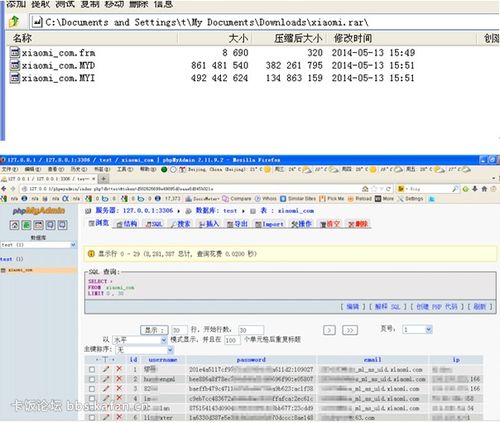This screenshot has width=500, height=423.
Task: Click the 创建 PHP 代码 link
Action: [x=437, y=307]
